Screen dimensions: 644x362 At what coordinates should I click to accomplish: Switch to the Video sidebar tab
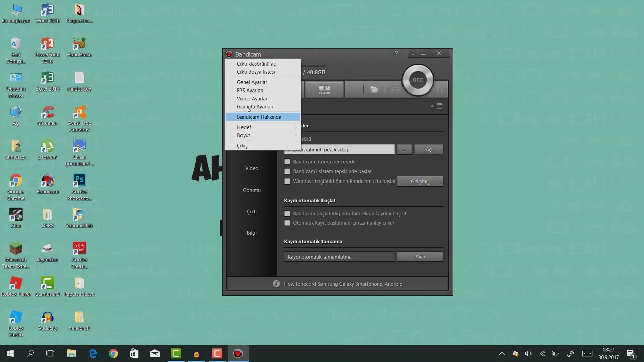[x=252, y=168]
